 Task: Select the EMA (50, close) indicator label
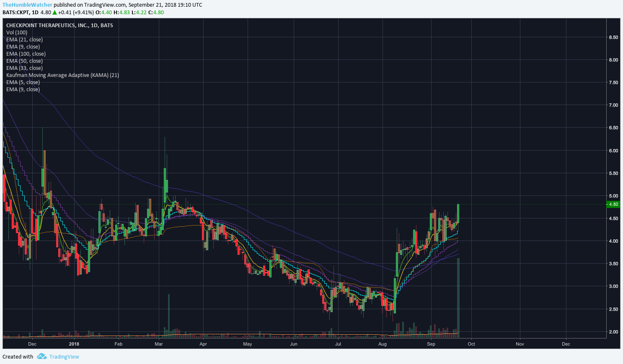(x=24, y=61)
